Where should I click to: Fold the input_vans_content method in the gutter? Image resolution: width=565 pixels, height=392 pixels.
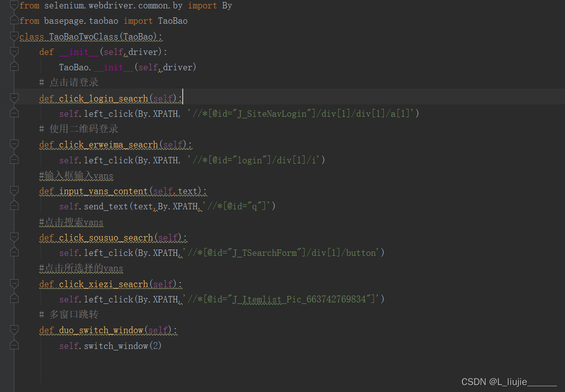point(14,191)
